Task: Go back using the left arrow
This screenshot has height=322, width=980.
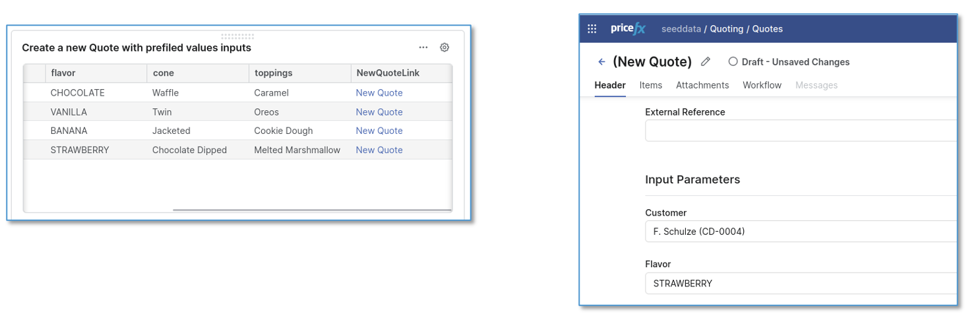Action: pos(601,62)
